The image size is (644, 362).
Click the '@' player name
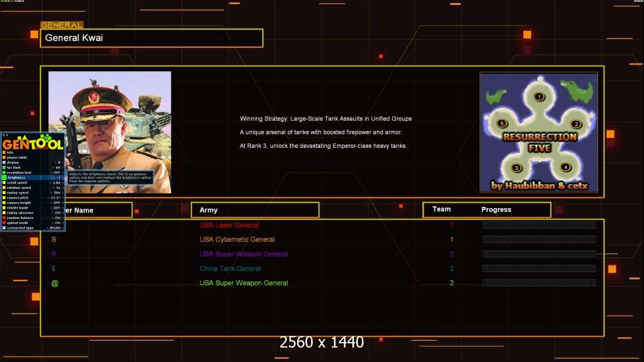pos(54,284)
